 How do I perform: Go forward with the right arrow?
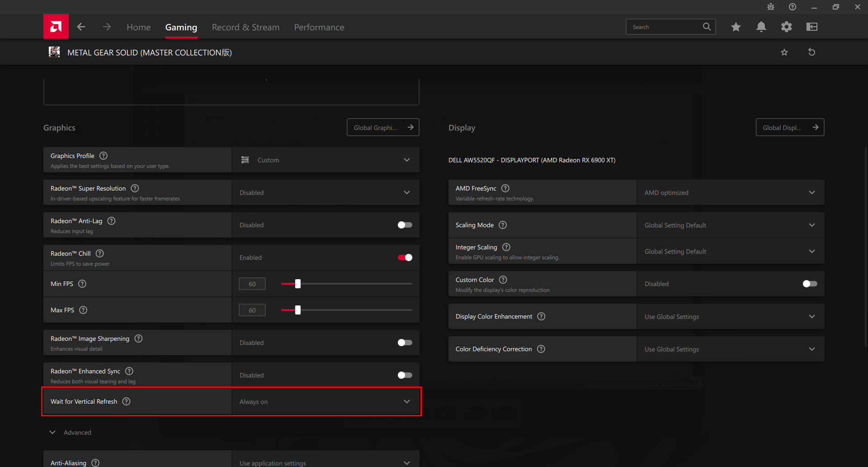point(107,27)
